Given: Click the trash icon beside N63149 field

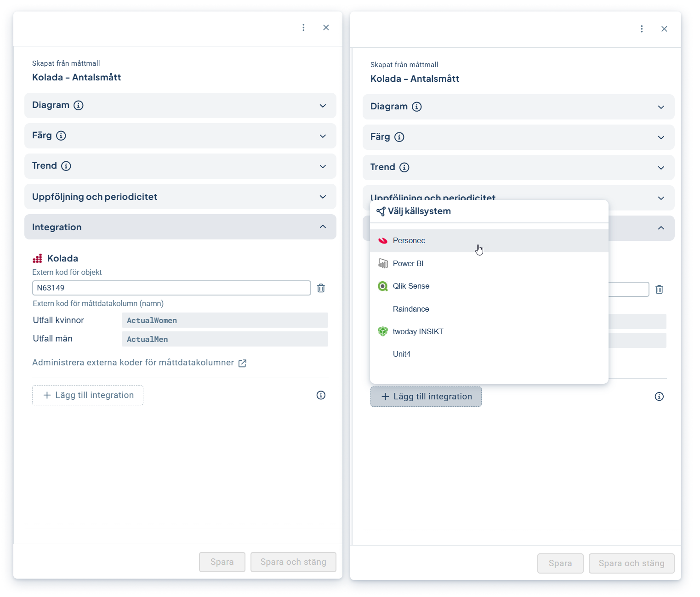Looking at the screenshot, I should pyautogui.click(x=321, y=288).
